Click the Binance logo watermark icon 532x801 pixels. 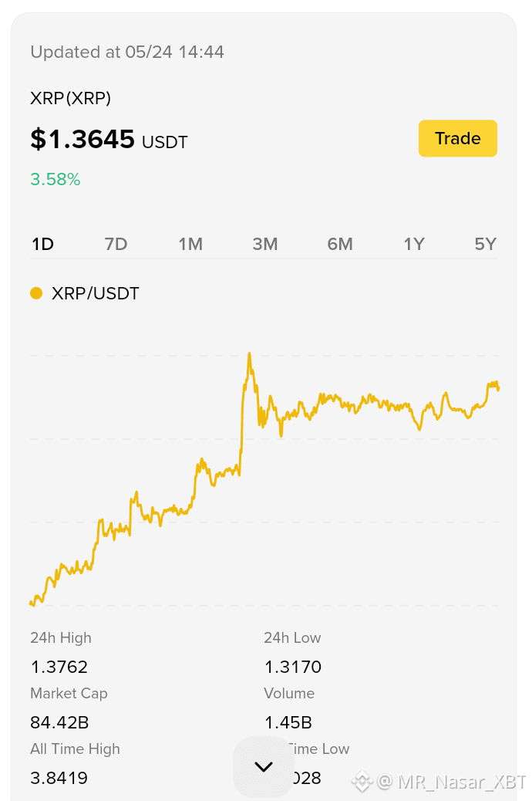(x=362, y=782)
